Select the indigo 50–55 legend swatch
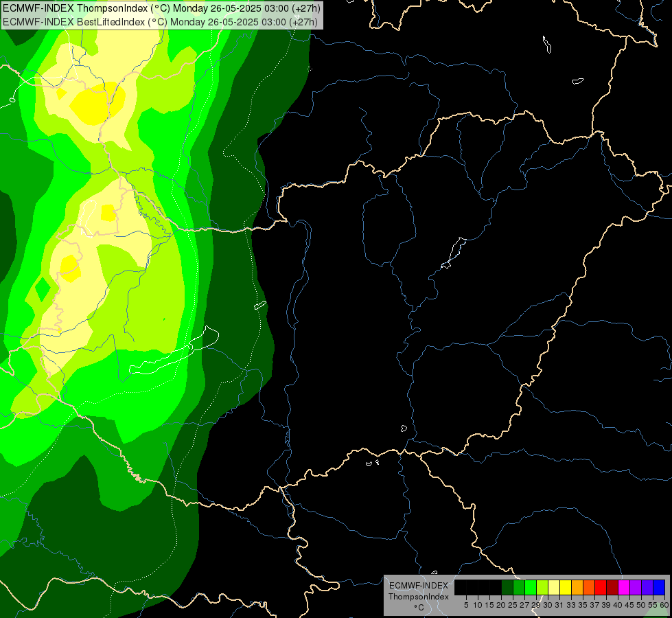The width and height of the screenshot is (672, 618). click(647, 587)
